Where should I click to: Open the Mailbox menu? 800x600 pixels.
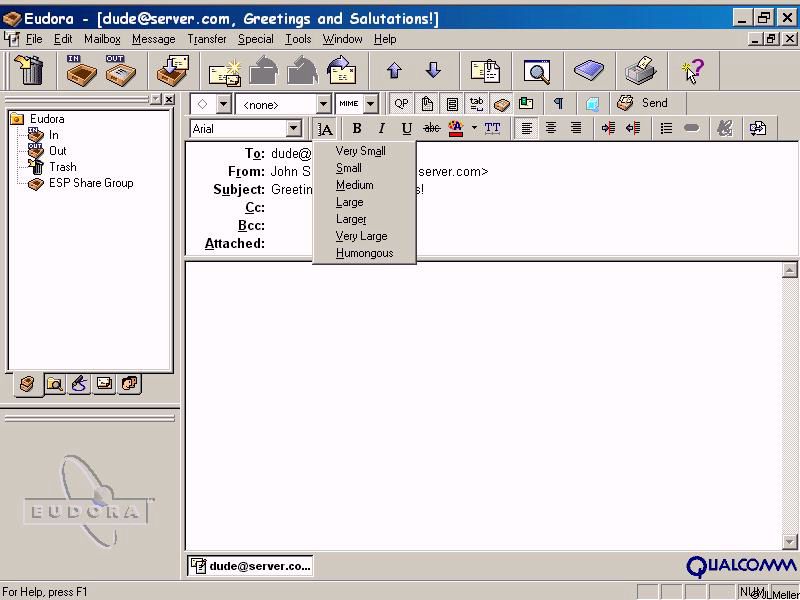pos(102,39)
